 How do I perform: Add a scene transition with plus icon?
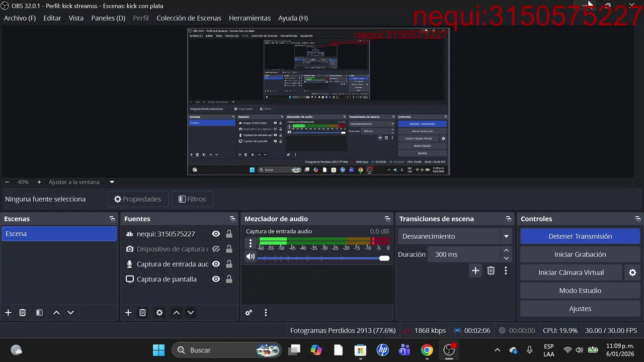click(475, 270)
